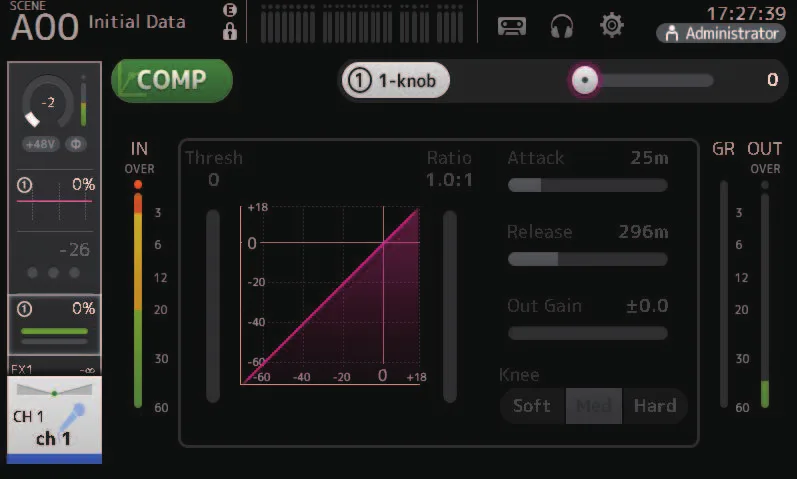Click the Ratio vertical slider
797x479 pixels.
tap(450, 306)
